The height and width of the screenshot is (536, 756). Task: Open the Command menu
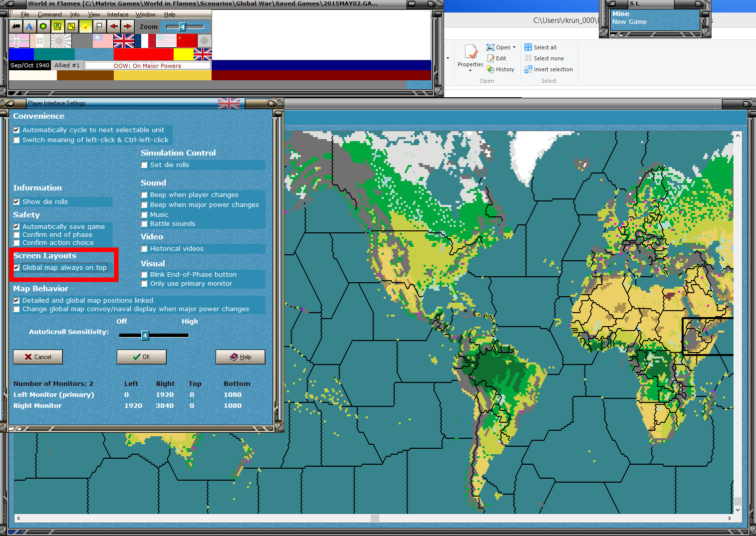coord(49,14)
